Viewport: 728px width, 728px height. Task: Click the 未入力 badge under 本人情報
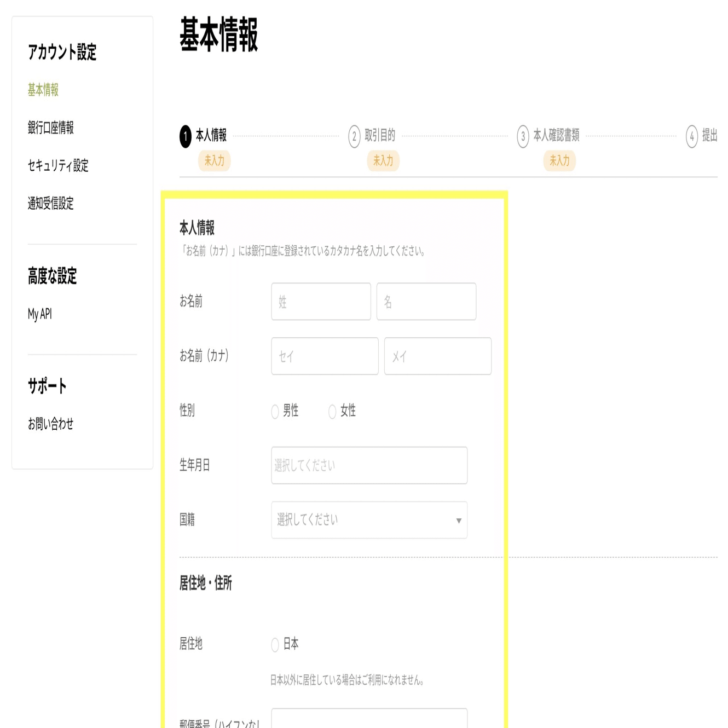pyautogui.click(x=214, y=161)
